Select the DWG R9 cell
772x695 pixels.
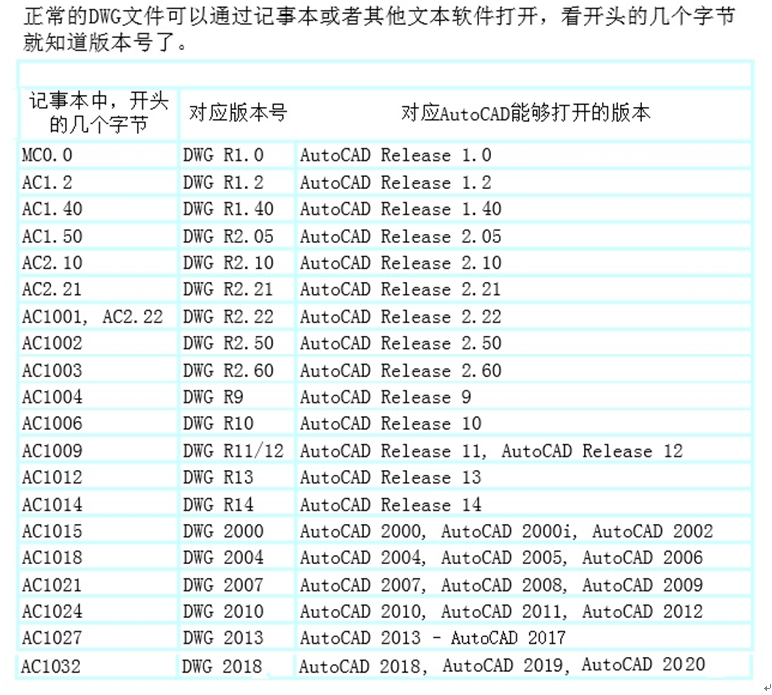click(237, 397)
